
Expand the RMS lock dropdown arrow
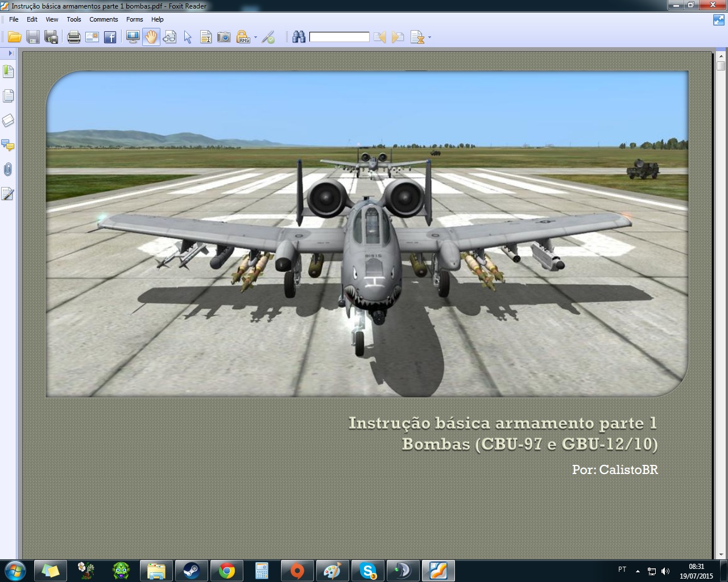coord(255,38)
